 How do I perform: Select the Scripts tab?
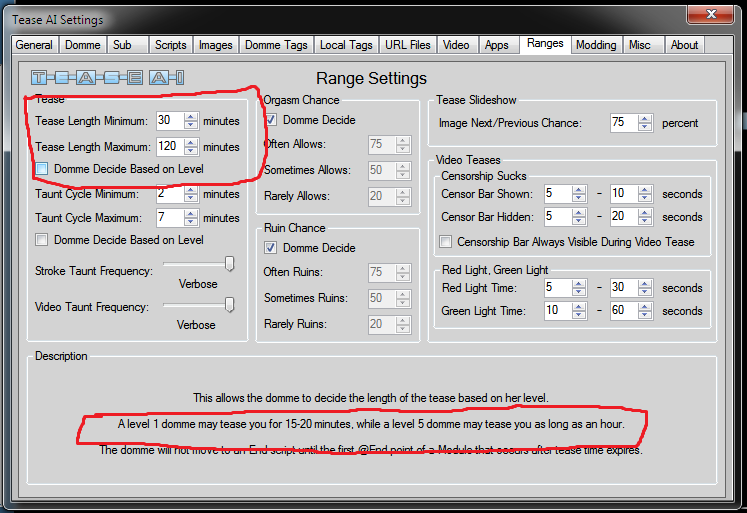(x=171, y=45)
